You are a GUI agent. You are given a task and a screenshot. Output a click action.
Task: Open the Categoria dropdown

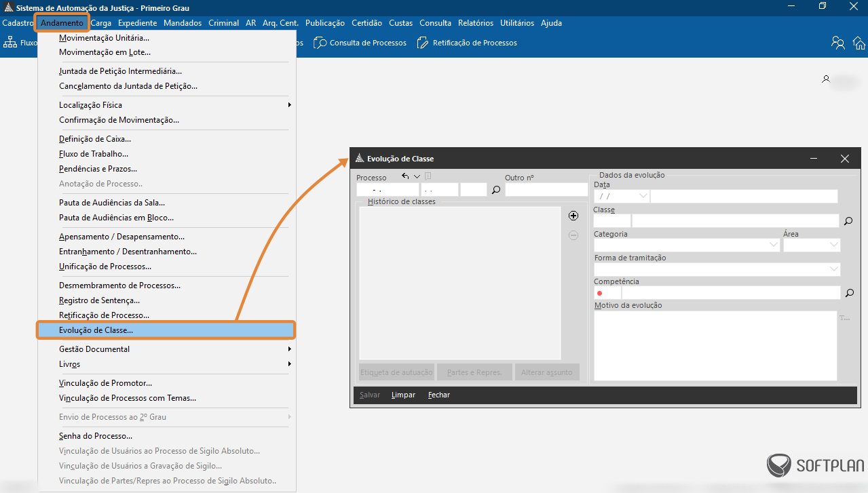[x=774, y=245]
